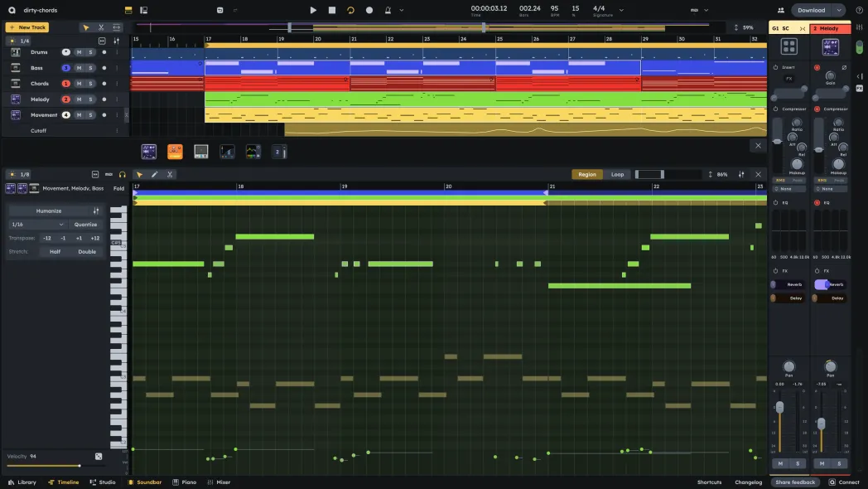Open the timeline 1/4 snap grid setting
The width and height of the screenshot is (868, 489).
(19, 41)
